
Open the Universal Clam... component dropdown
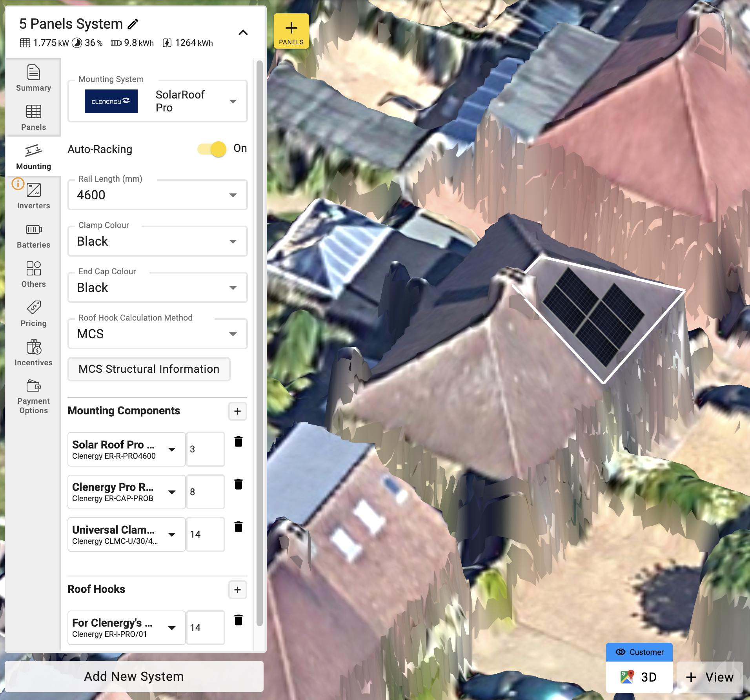(126, 534)
